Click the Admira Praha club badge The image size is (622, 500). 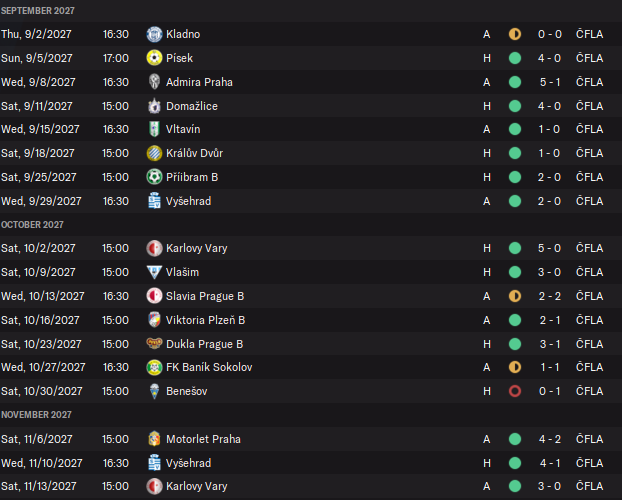tap(154, 82)
